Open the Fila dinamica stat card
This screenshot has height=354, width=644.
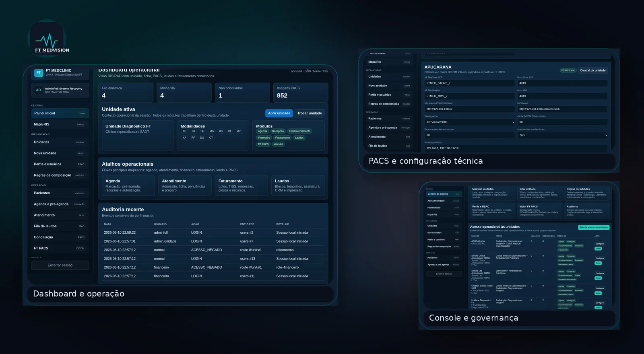coord(126,93)
